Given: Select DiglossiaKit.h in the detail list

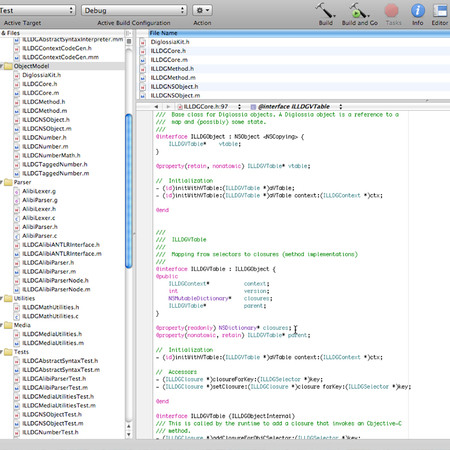Looking at the screenshot, I should [x=170, y=42].
